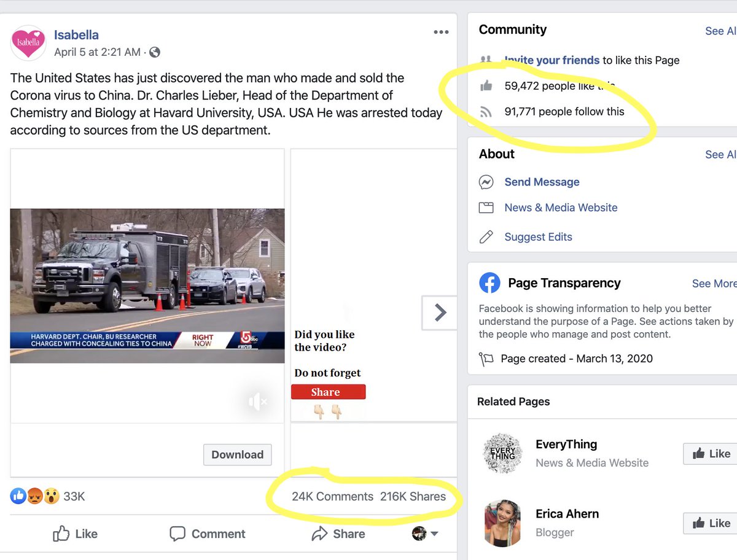
Task: Open News & Media Website category link
Action: 561,208
